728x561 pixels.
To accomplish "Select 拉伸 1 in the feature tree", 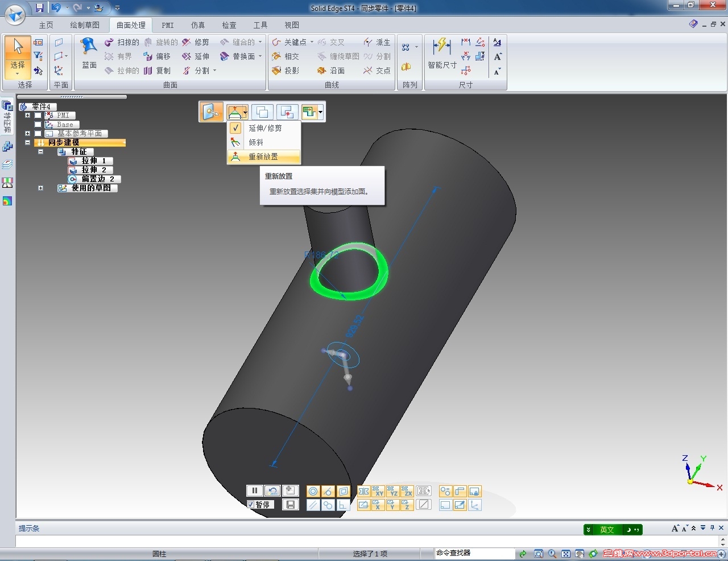I will 90,161.
